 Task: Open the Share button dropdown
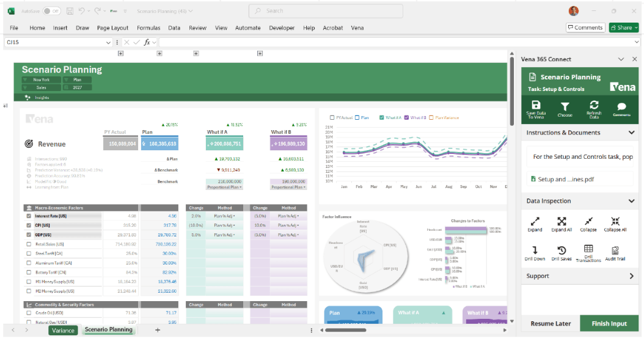(x=636, y=27)
